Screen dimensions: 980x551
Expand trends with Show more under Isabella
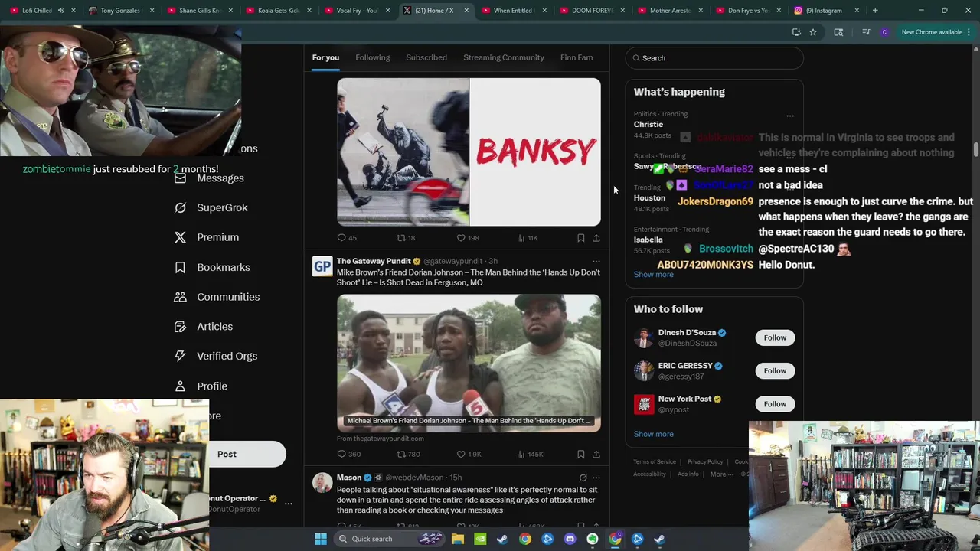click(653, 275)
